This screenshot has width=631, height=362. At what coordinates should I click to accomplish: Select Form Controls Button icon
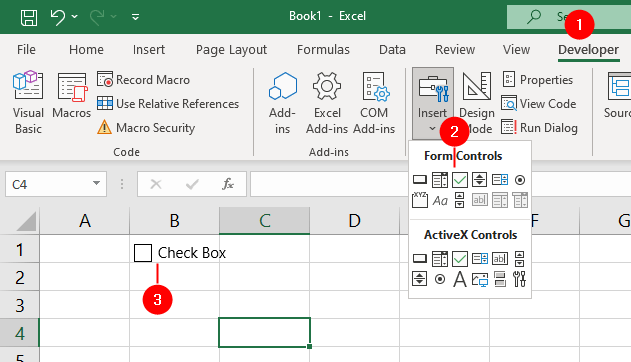coord(420,180)
